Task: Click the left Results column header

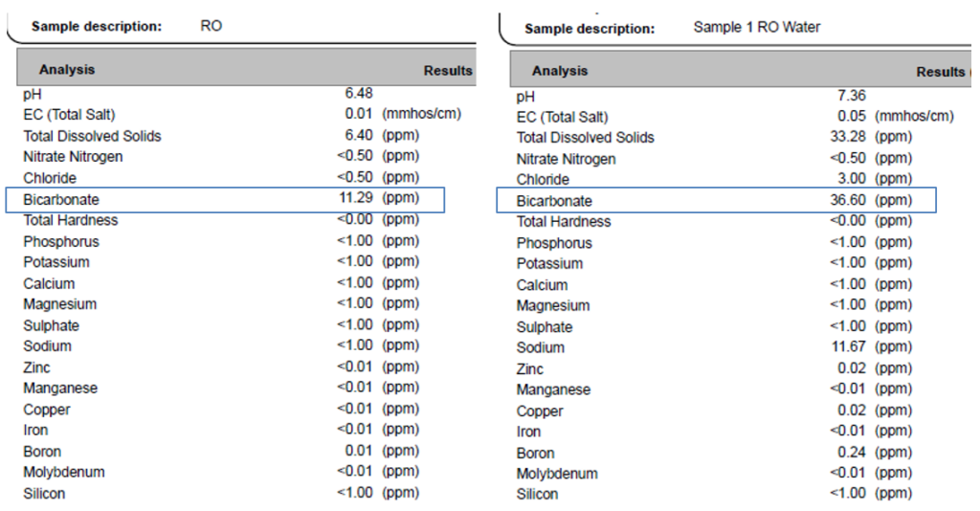Action: click(x=448, y=71)
